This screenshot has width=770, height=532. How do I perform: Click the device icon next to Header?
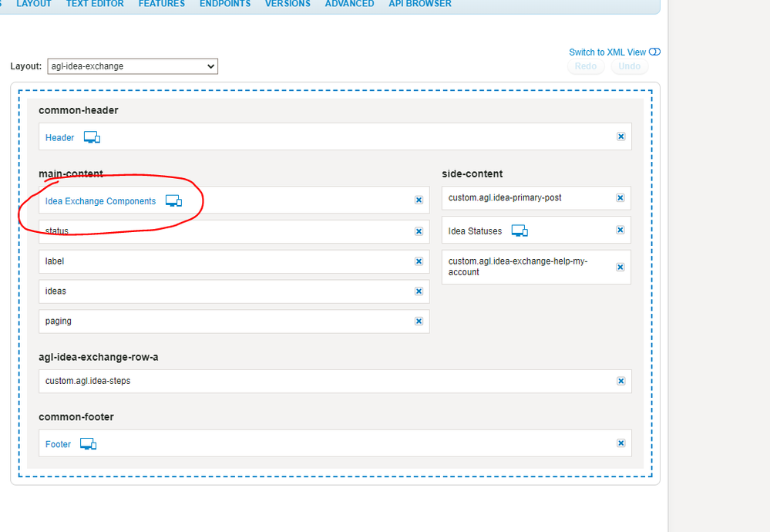[92, 138]
